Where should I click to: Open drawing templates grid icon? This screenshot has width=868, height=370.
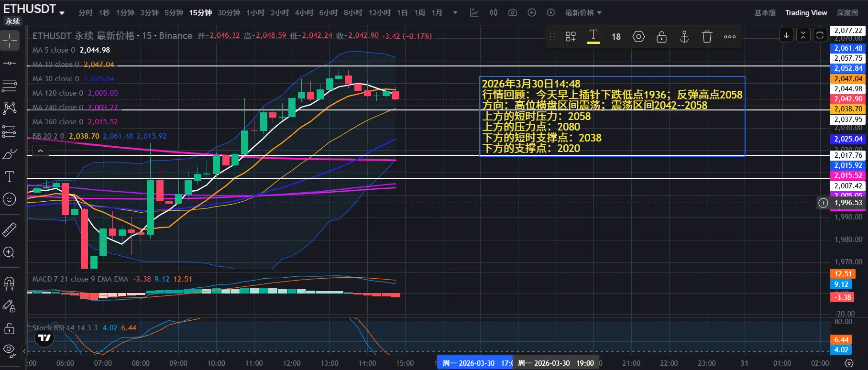point(571,37)
